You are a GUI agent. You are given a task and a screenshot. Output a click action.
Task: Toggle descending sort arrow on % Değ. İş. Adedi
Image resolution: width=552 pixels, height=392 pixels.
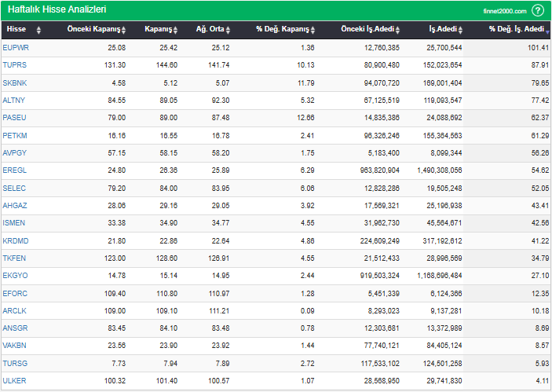(547, 30)
